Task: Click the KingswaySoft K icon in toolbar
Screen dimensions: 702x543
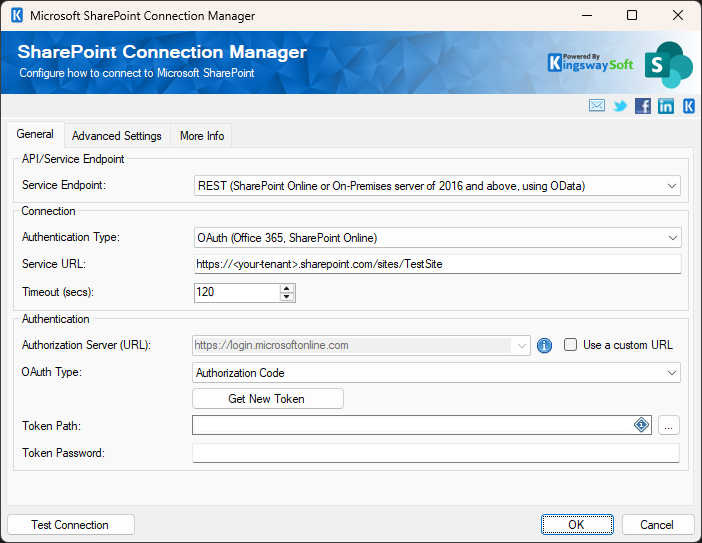Action: pos(689,106)
